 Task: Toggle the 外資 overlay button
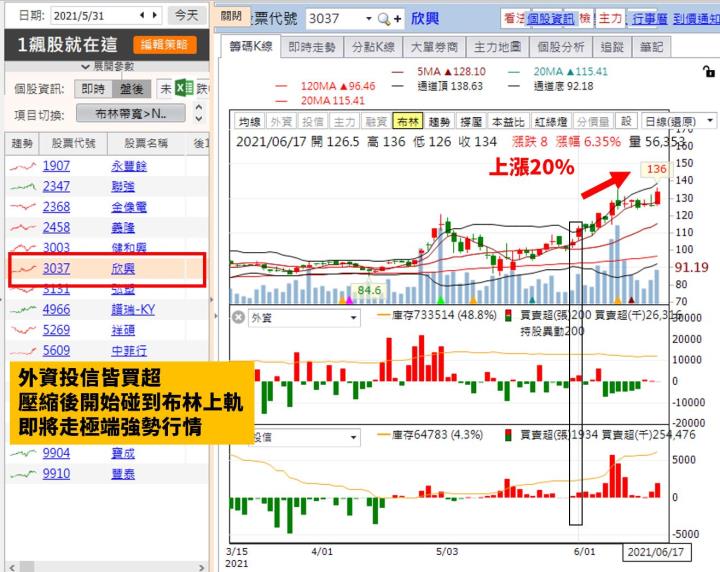pos(281,122)
